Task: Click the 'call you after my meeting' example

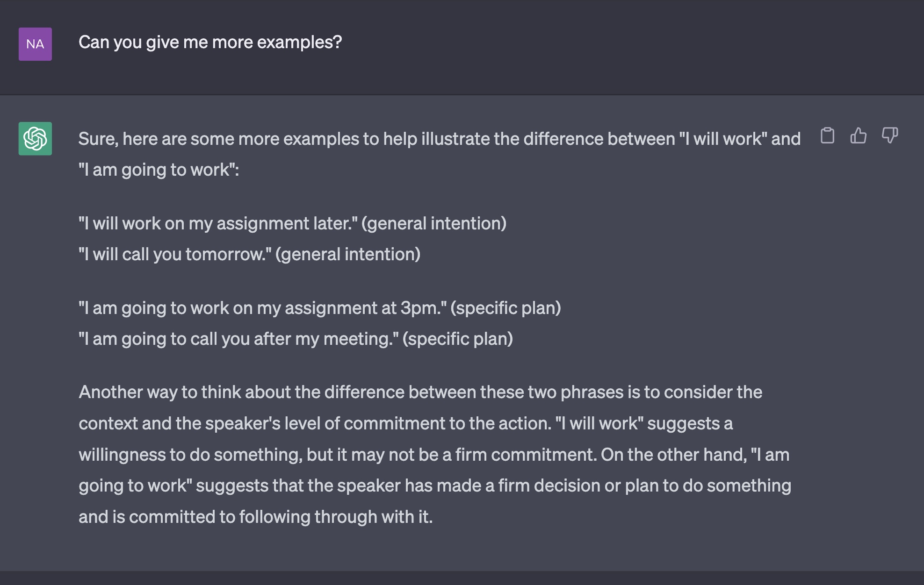Action: pos(296,339)
